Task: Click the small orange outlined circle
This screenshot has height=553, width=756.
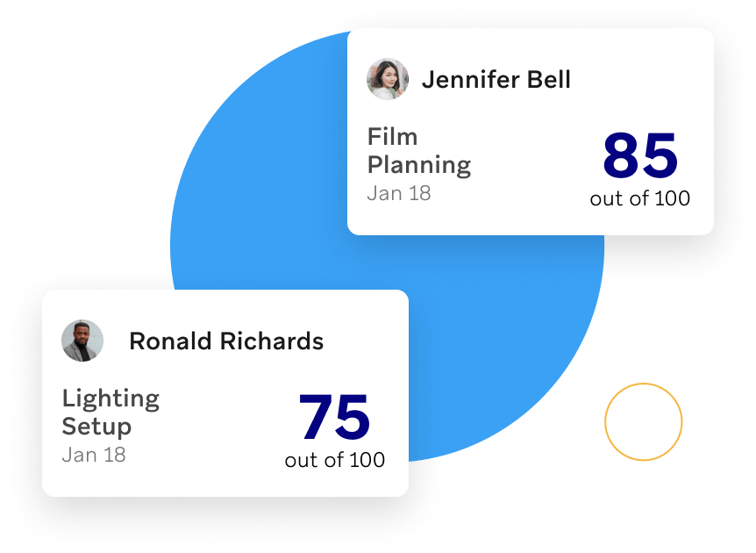Action: pyautogui.click(x=643, y=421)
